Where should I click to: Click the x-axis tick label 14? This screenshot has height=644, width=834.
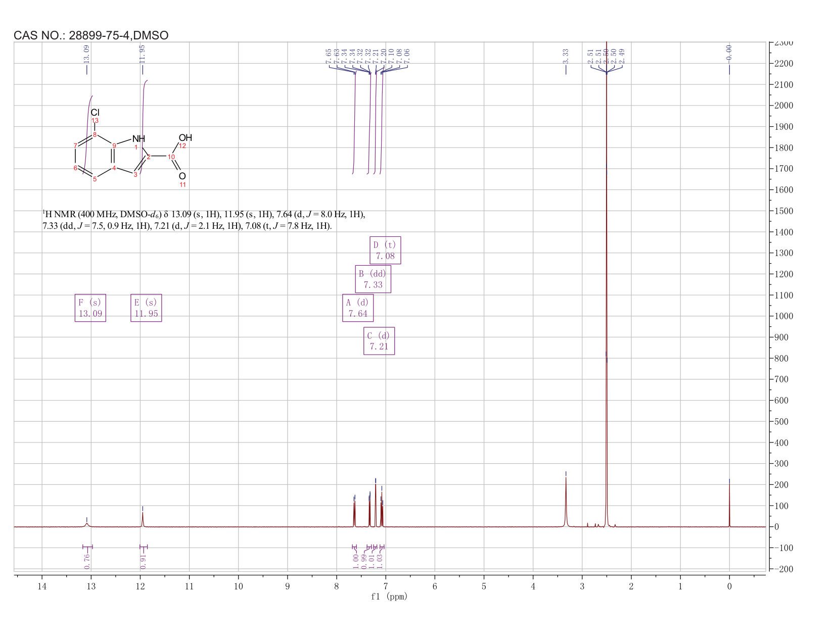pos(42,586)
